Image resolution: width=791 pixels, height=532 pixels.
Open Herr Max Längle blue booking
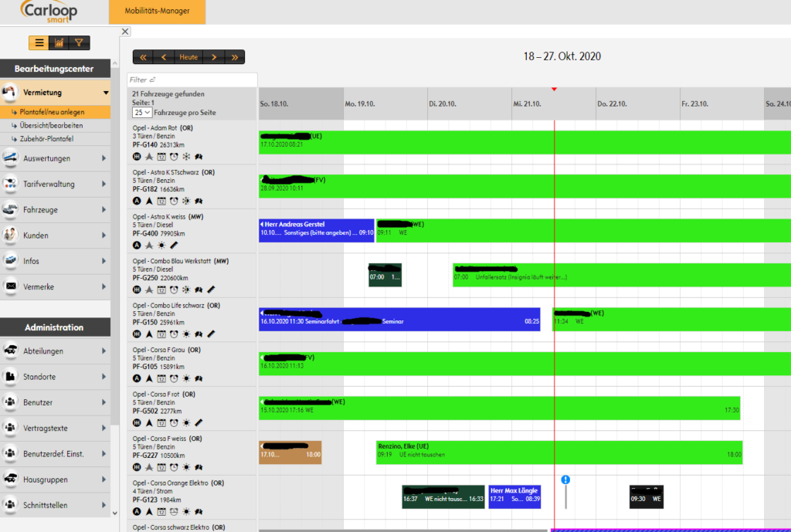(514, 496)
